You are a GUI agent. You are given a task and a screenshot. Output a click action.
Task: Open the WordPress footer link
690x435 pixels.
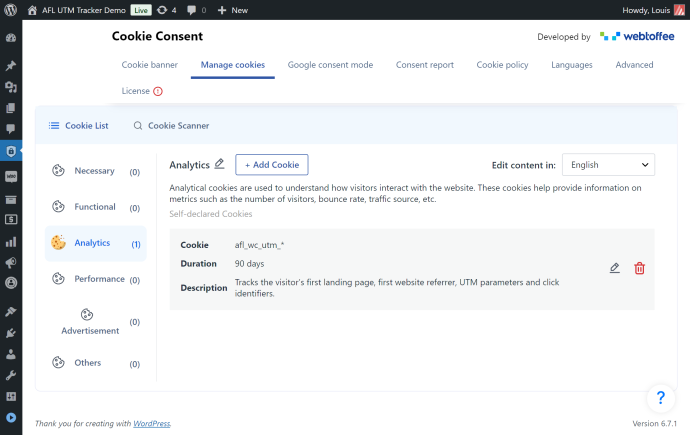coord(151,424)
